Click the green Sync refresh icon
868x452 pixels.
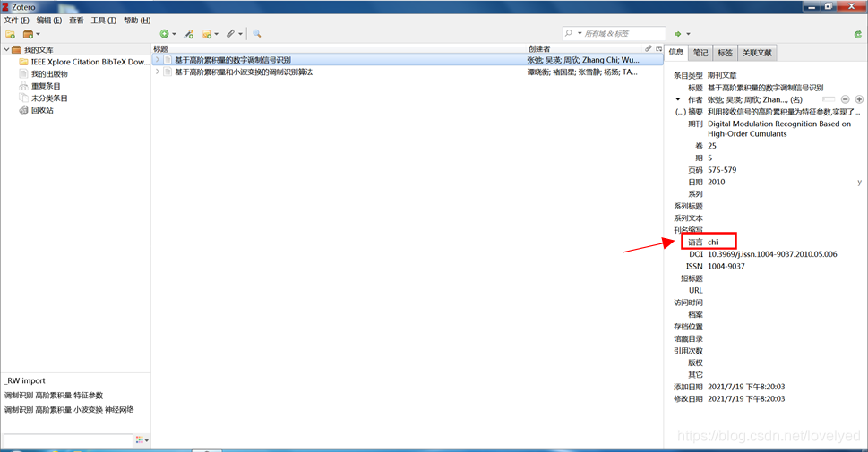coord(857,34)
